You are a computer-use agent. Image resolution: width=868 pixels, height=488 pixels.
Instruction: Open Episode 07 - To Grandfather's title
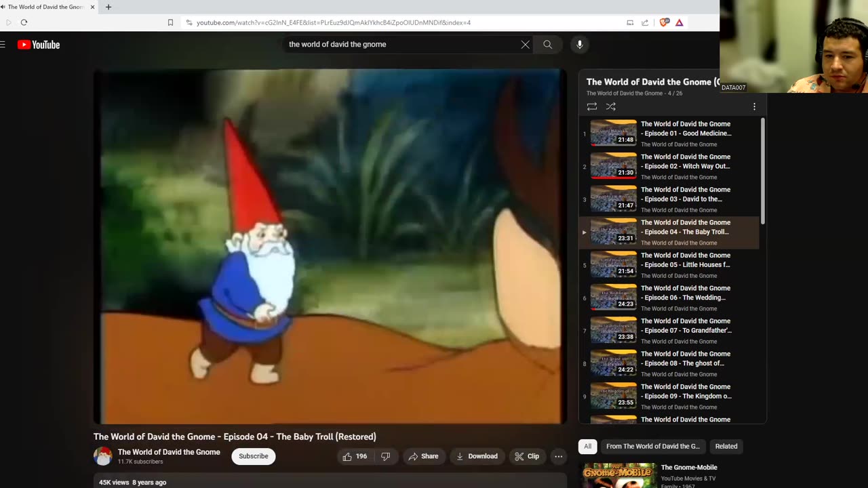click(686, 326)
